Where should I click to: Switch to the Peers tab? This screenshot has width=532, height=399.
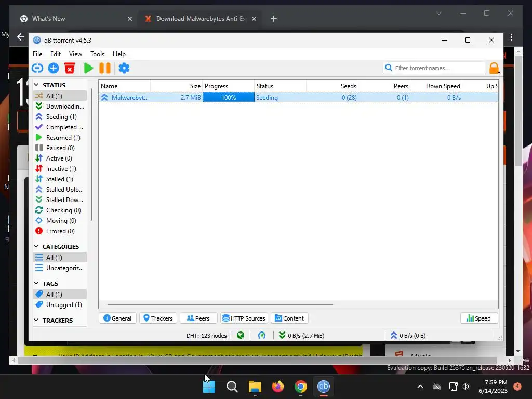(198, 318)
